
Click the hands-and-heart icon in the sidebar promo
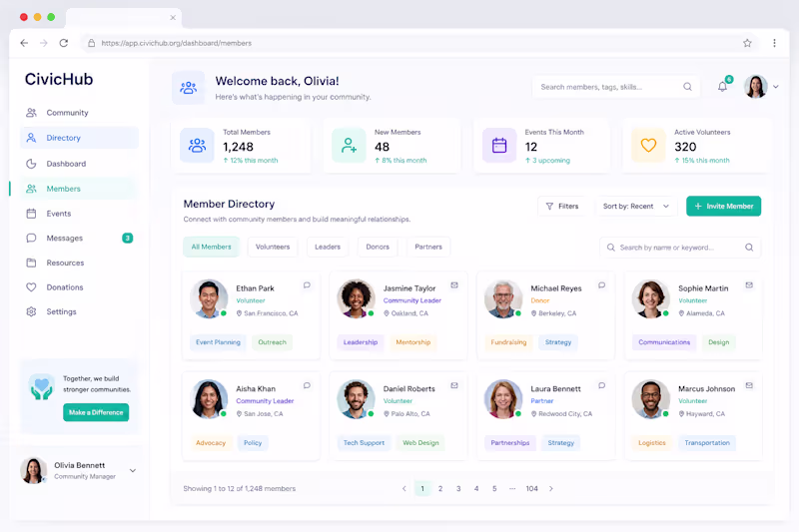tap(41, 387)
